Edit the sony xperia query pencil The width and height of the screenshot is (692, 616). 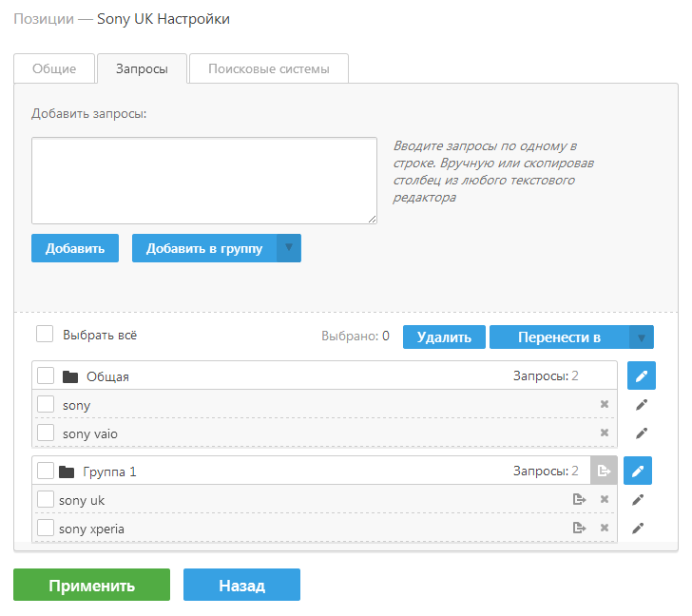(x=637, y=529)
